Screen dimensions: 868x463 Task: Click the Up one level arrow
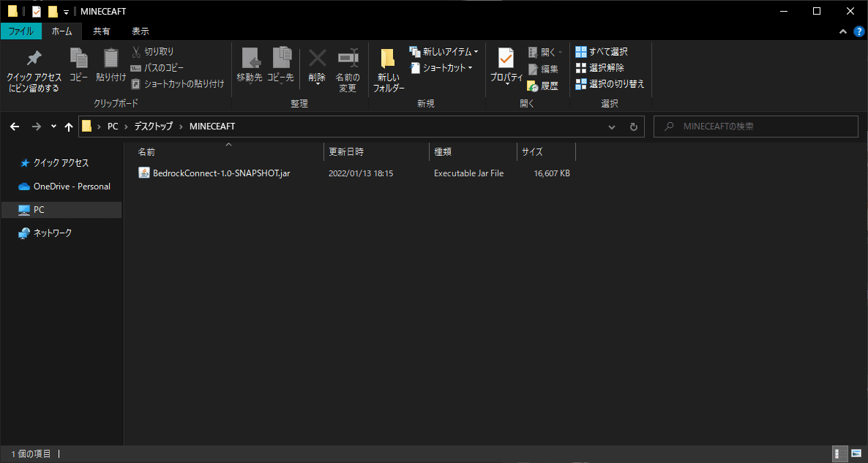(x=69, y=127)
